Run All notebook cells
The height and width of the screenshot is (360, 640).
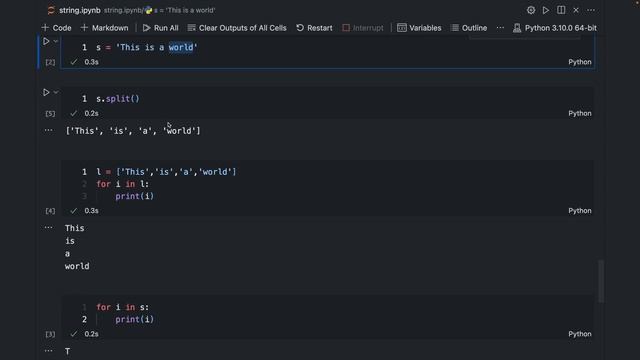(160, 28)
